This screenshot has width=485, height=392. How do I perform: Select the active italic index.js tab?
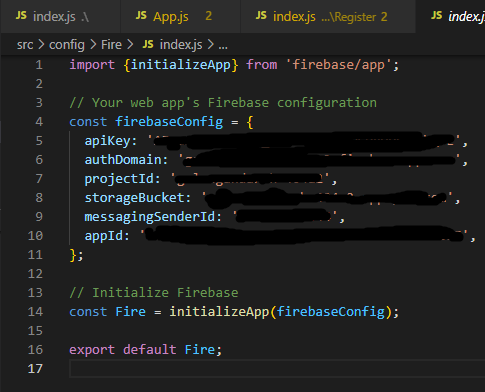click(x=450, y=16)
